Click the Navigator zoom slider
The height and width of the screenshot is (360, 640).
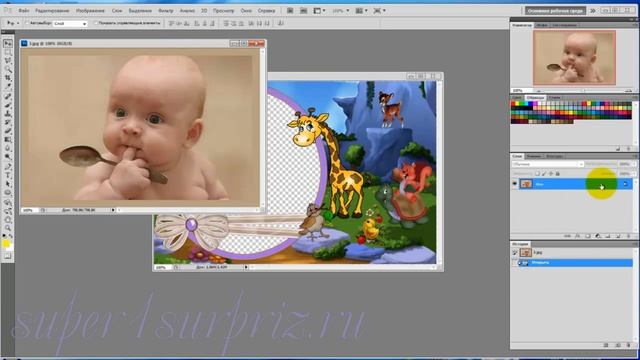click(584, 91)
